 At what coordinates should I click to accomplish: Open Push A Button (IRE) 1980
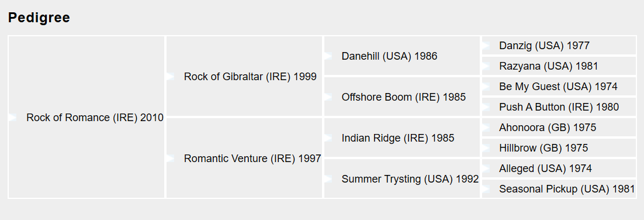(559, 107)
